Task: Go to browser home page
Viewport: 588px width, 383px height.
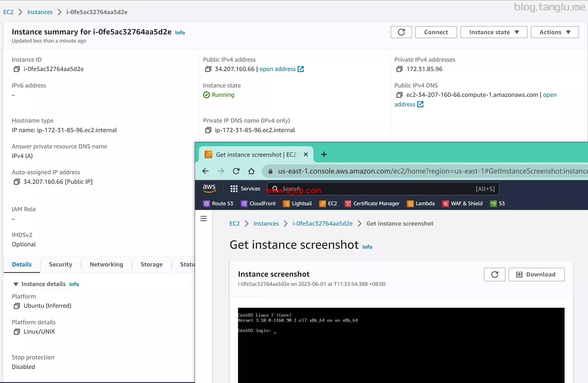Action: 251,171
